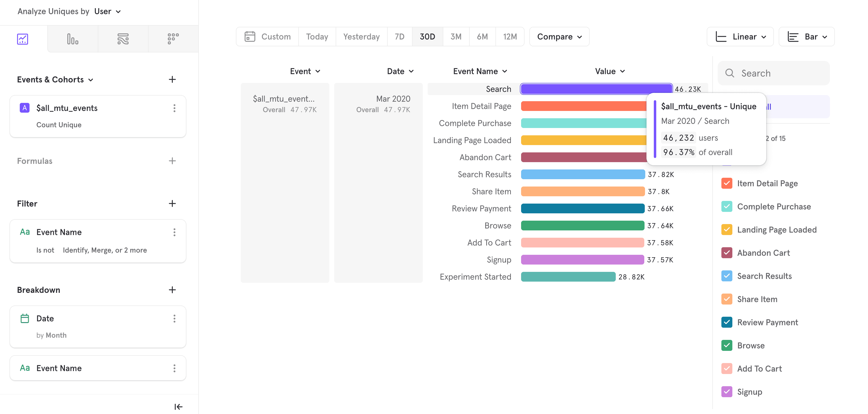Screen dimensions: 868x414
Task: Click the funnel/flow analysis icon
Action: click(123, 39)
